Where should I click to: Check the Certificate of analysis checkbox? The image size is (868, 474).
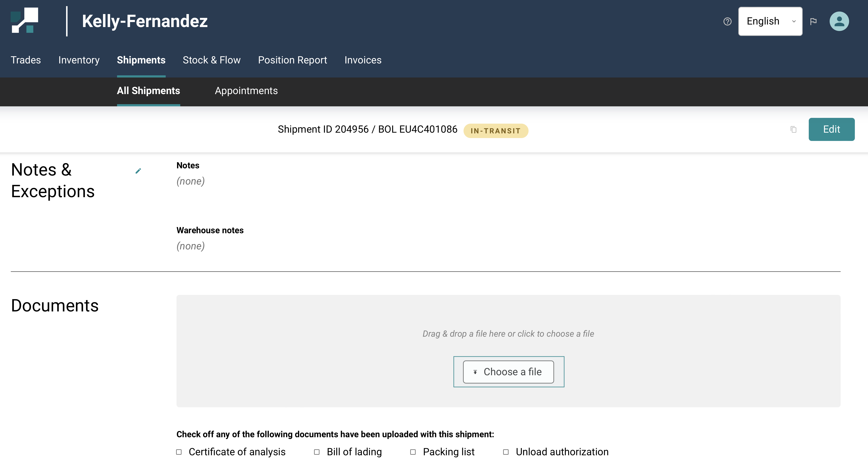click(179, 452)
